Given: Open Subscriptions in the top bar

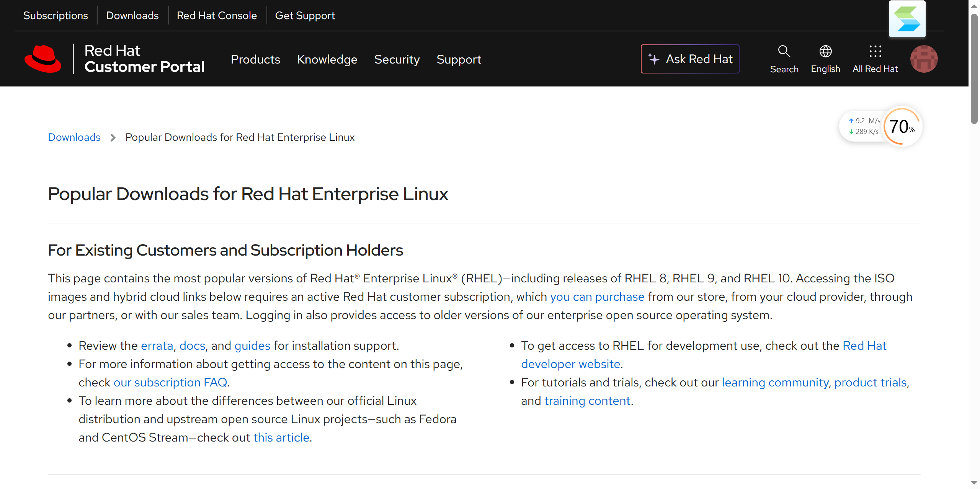Looking at the screenshot, I should point(56,15).
